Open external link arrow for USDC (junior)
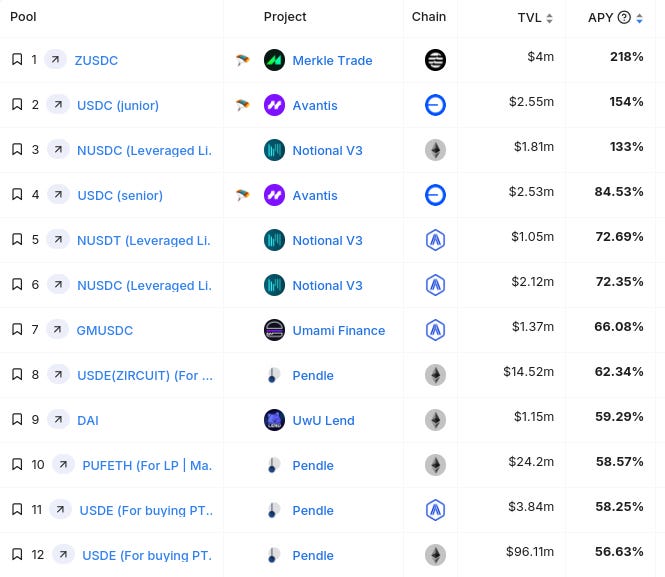 [x=58, y=104]
